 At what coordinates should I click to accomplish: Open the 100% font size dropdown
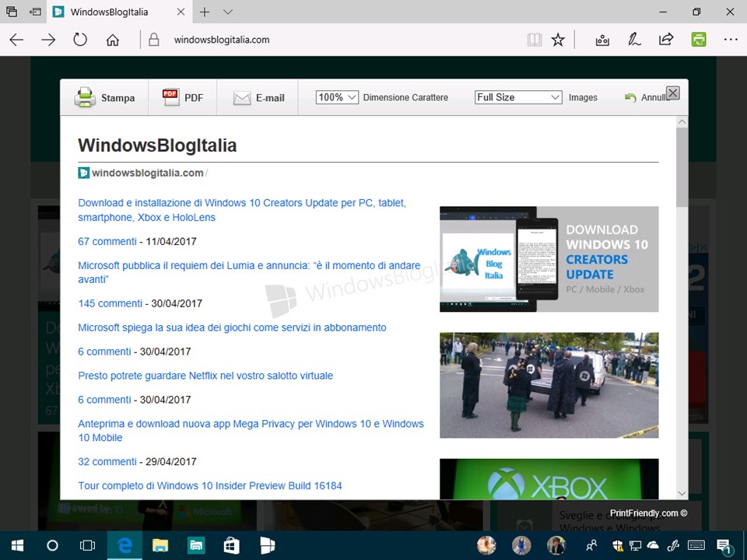tap(337, 97)
